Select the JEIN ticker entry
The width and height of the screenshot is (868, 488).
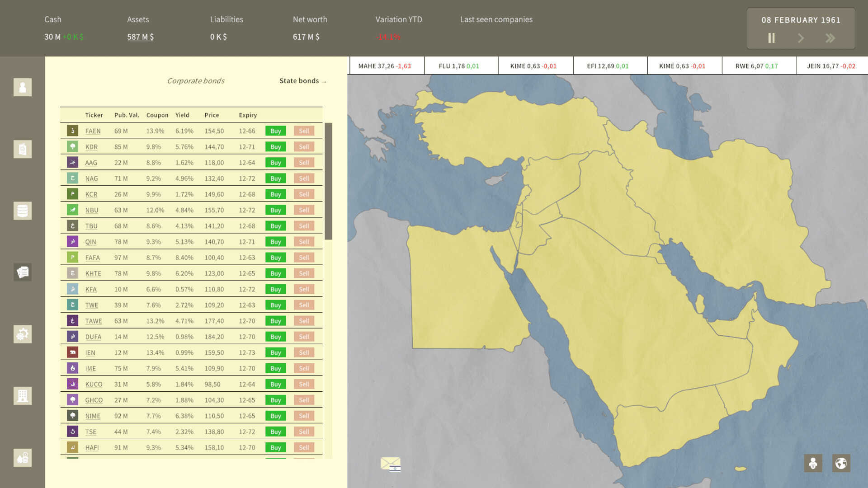point(832,66)
